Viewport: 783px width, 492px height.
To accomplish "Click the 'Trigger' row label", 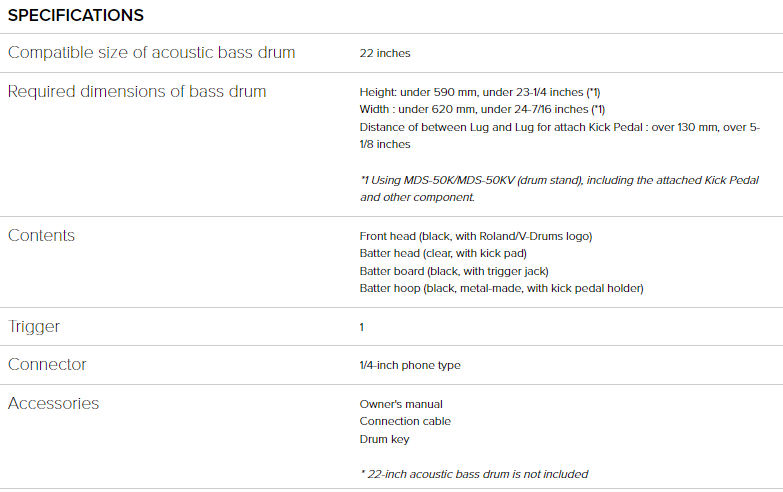I will tap(34, 326).
